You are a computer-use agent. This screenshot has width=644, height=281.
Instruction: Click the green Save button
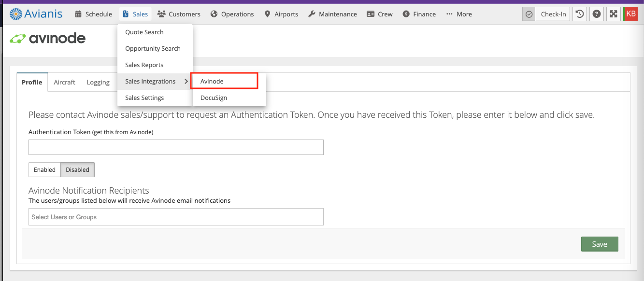(599, 244)
